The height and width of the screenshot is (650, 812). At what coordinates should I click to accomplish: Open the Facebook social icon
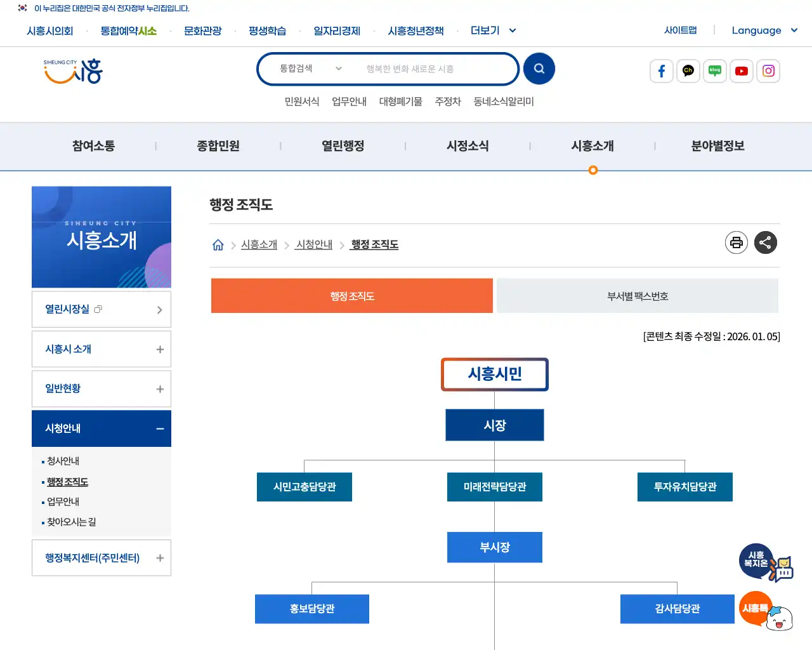pos(662,71)
